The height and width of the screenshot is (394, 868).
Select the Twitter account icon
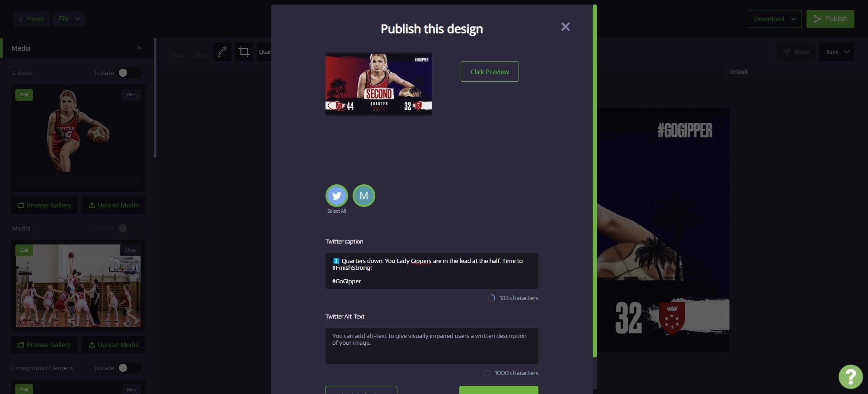(x=336, y=196)
